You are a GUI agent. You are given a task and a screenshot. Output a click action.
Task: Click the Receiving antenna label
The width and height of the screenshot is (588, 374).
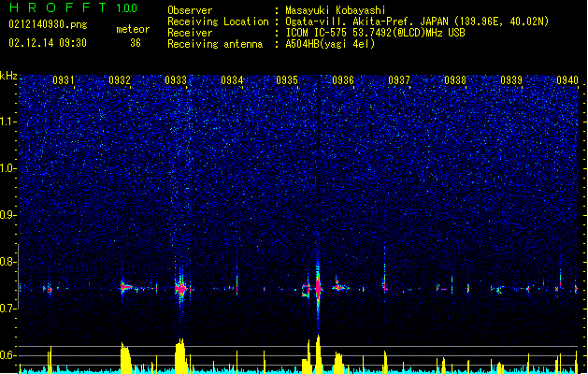215,44
